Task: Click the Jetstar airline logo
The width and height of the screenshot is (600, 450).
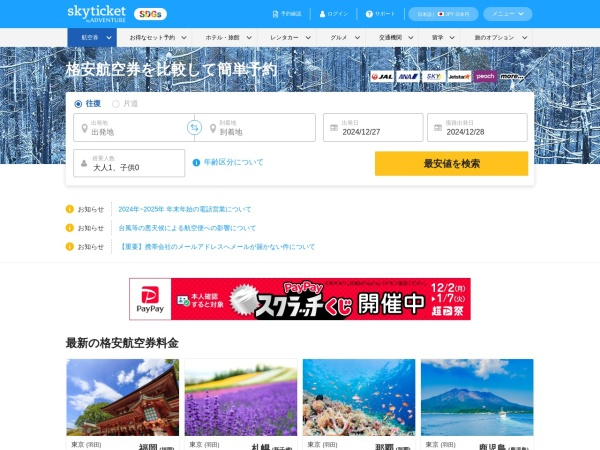Action: (x=459, y=77)
